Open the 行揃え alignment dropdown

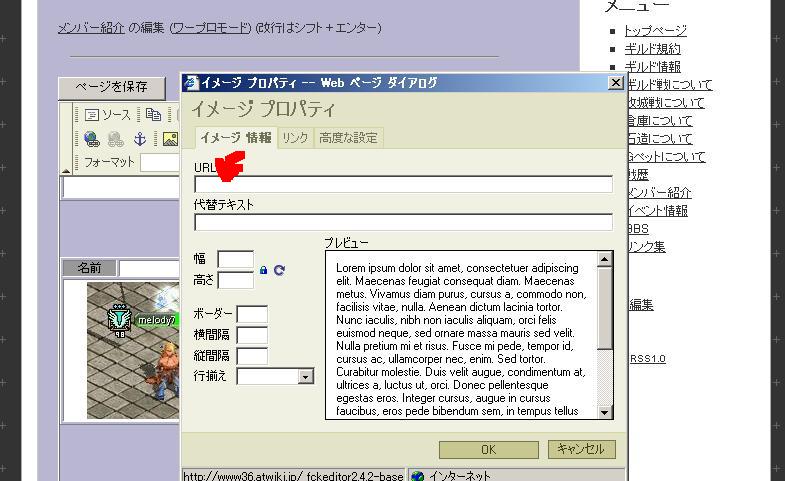point(305,376)
